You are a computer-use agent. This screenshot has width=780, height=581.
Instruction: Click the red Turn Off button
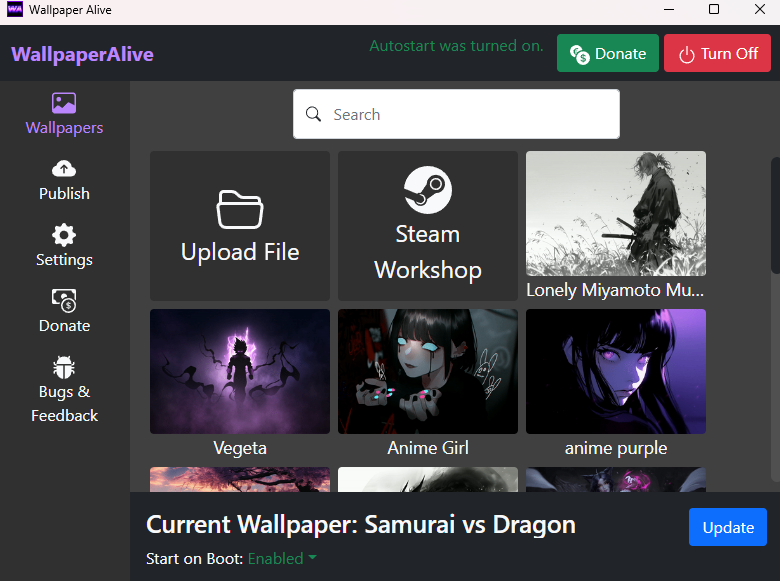click(x=717, y=53)
